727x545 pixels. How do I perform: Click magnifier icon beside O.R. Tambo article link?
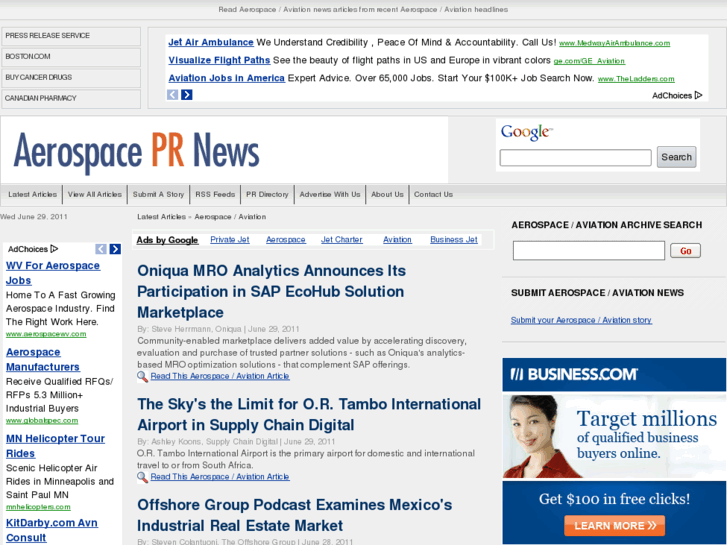[142, 477]
